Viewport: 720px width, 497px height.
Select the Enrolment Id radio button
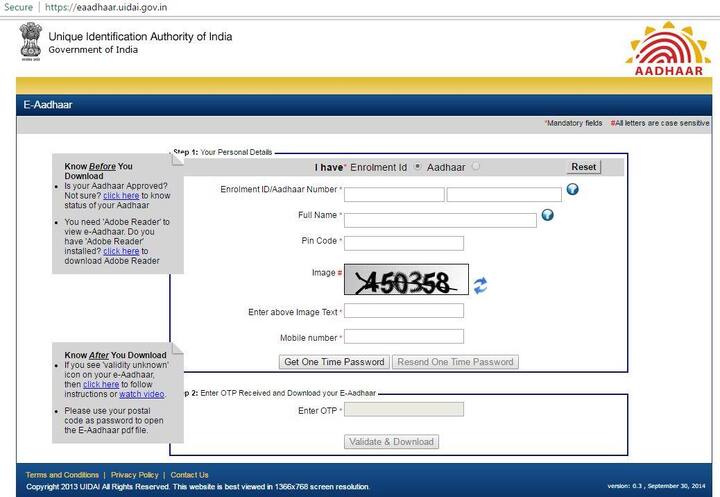[x=417, y=167]
